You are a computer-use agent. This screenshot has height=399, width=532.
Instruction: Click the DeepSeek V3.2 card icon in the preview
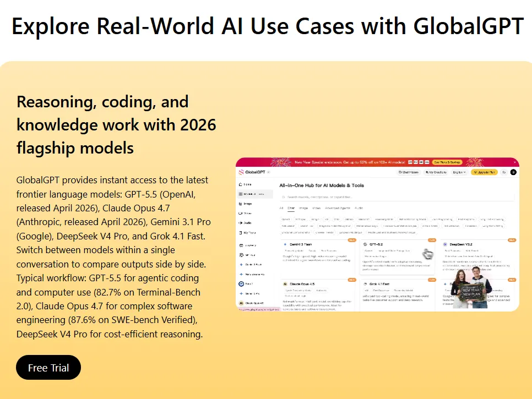445,244
